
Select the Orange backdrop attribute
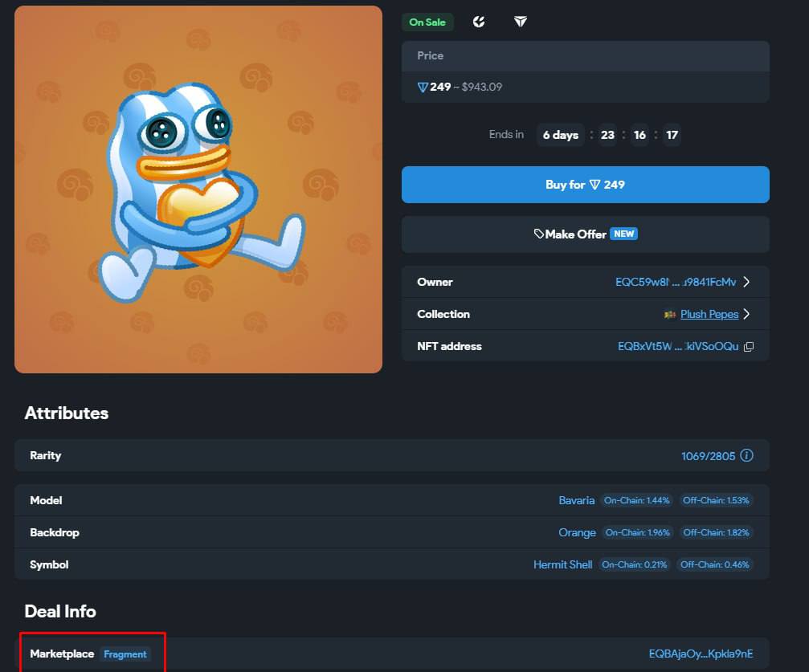point(577,532)
